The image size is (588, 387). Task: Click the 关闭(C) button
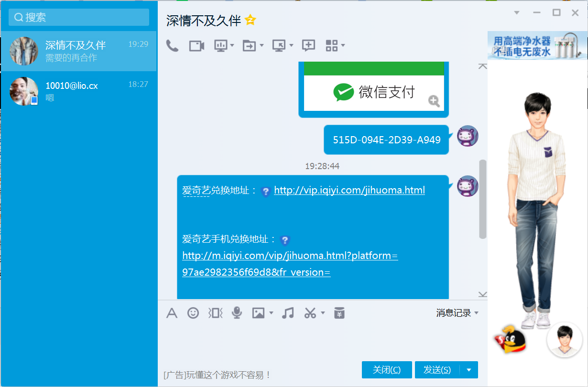pos(387,370)
